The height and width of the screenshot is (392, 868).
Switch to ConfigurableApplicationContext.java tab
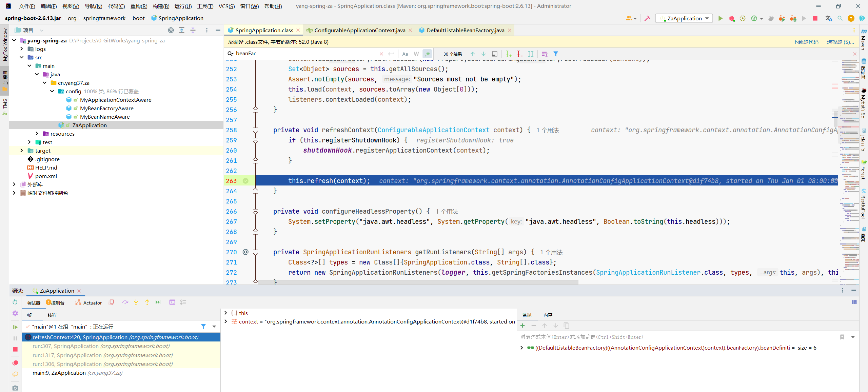point(359,30)
